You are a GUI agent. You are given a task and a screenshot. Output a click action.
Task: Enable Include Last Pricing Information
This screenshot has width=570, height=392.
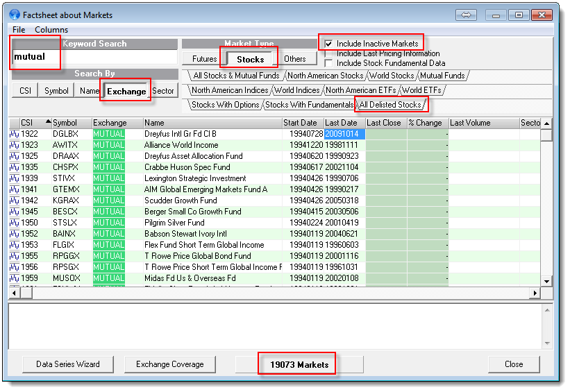pyautogui.click(x=328, y=53)
